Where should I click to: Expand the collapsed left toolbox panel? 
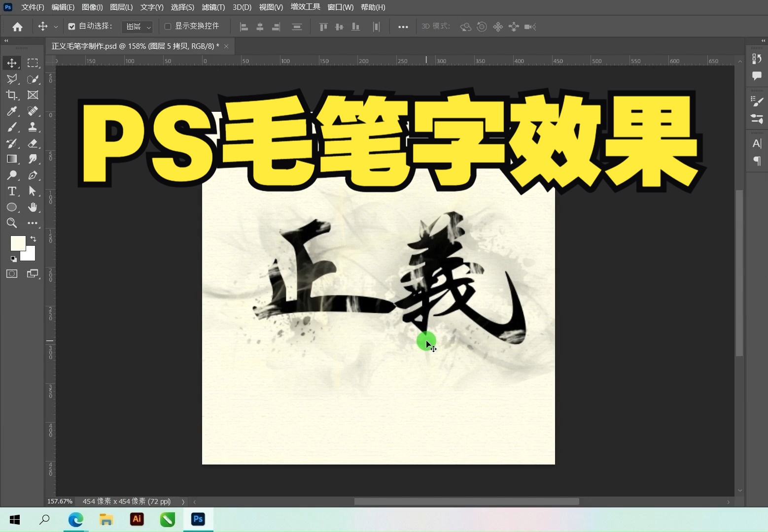point(6,41)
